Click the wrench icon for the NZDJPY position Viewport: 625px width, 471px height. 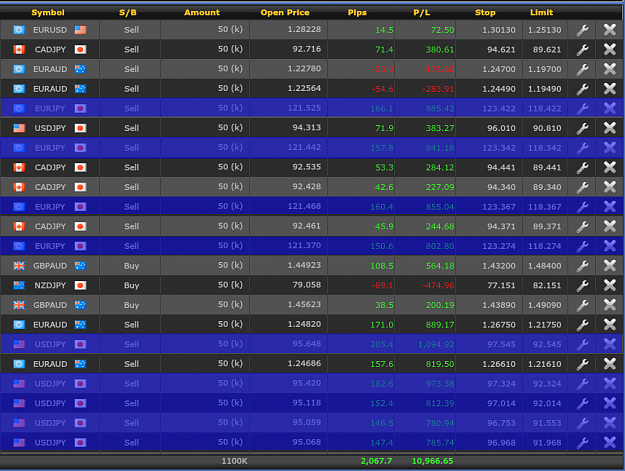(582, 285)
